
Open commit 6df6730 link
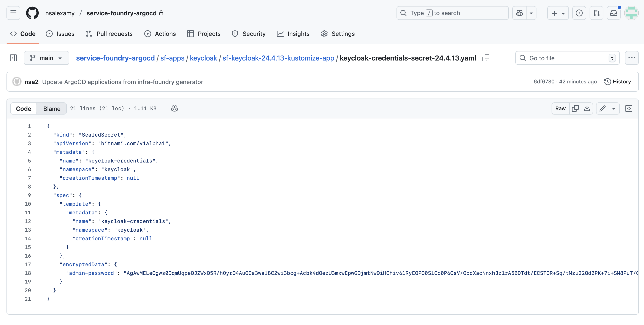pos(544,81)
